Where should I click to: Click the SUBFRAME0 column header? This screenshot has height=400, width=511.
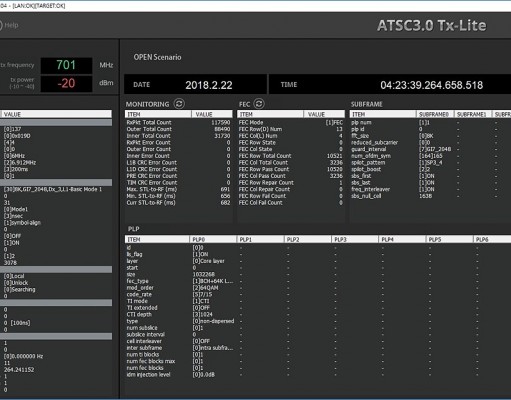point(435,114)
